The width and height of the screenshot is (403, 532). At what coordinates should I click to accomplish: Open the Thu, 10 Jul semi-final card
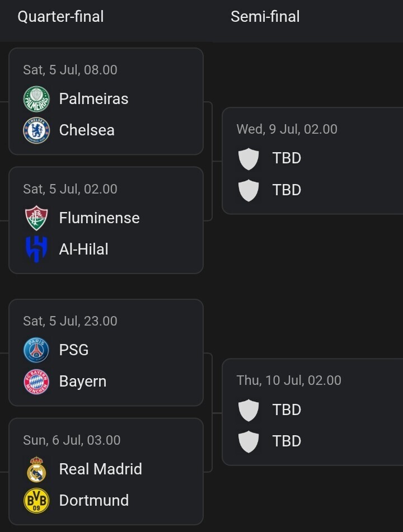coord(312,412)
